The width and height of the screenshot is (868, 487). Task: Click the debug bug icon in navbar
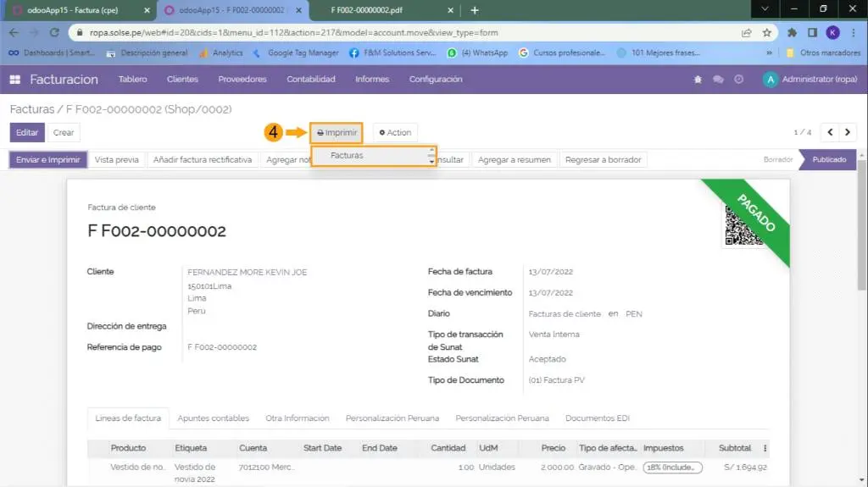click(698, 80)
